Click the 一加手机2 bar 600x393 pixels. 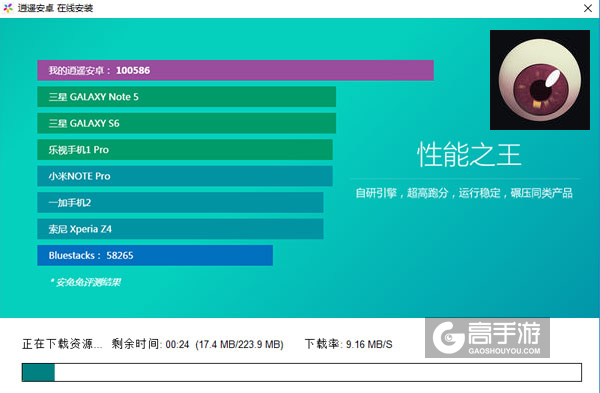coord(180,202)
